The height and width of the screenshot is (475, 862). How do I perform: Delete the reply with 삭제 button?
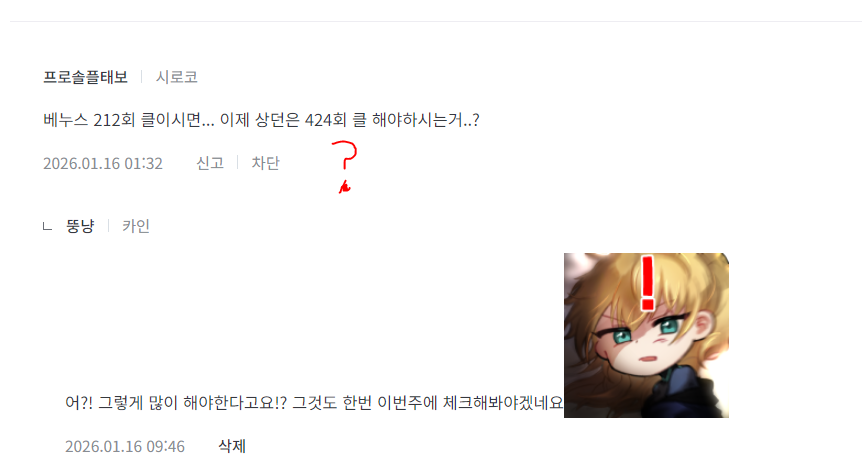coord(232,446)
